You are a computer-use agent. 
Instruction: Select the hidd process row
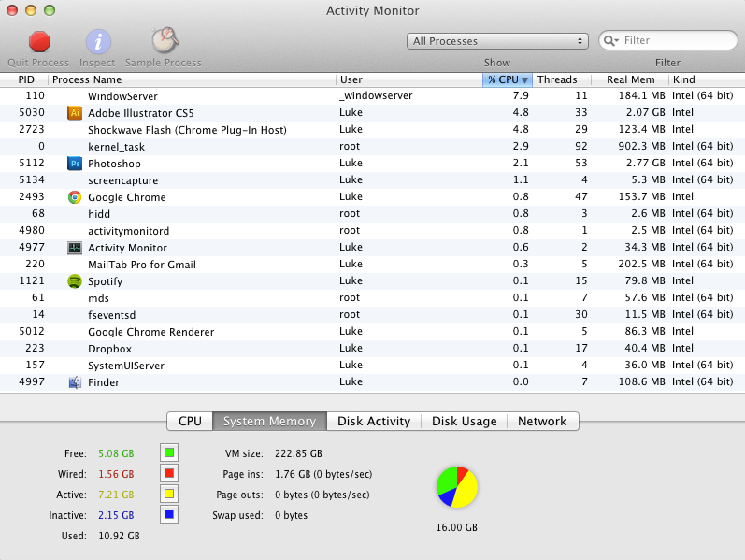tap(372, 213)
